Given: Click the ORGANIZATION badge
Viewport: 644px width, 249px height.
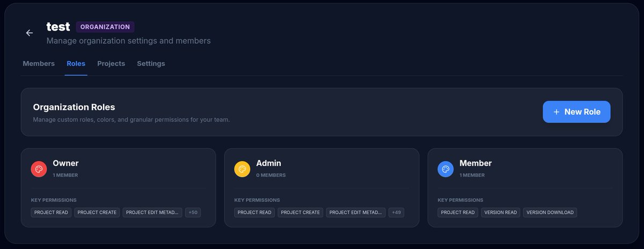Looking at the screenshot, I should coord(105,27).
